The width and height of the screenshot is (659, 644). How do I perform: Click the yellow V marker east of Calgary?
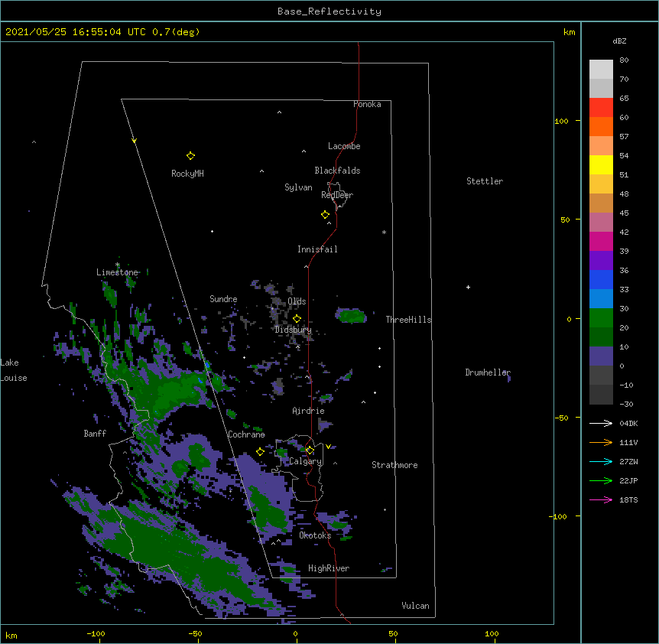coord(328,447)
